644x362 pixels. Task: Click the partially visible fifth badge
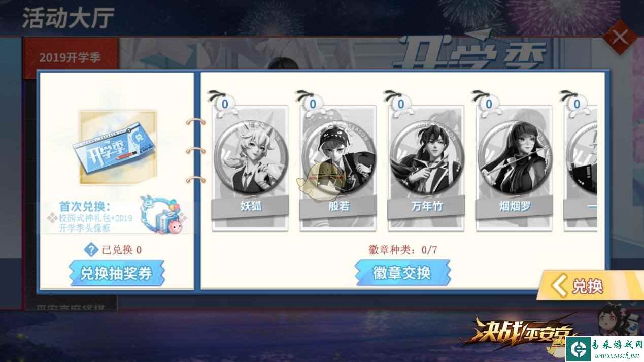click(581, 160)
